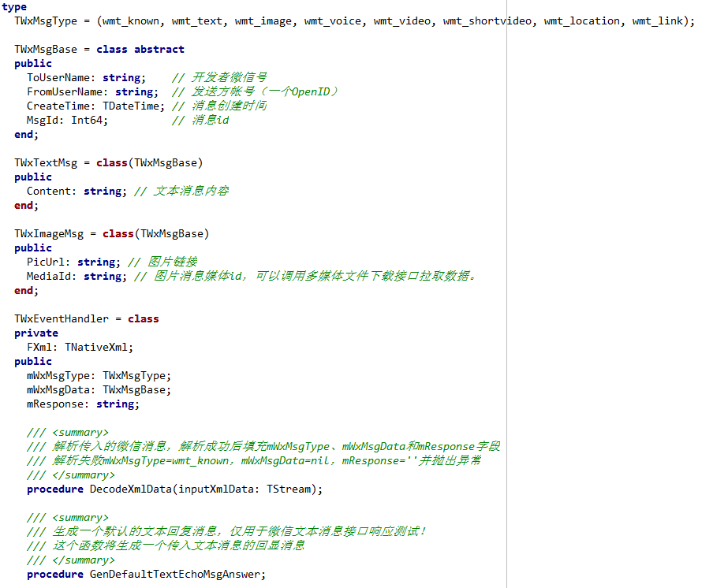Click the 'end;' closing the TWxMsgBase class
The width and height of the screenshot is (713, 588).
26,135
